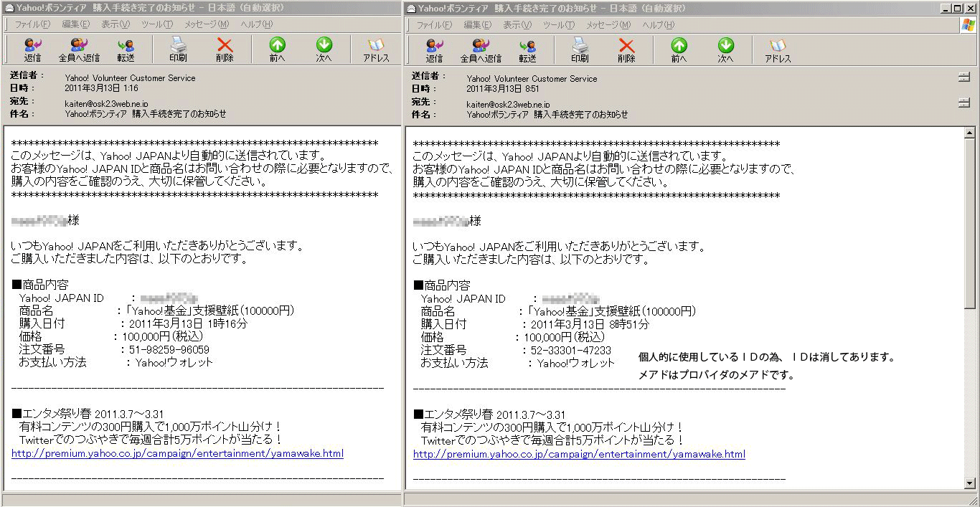Image resolution: width=980 pixels, height=507 pixels.
Task: Click Forward (転送) icon in left window
Action: [x=126, y=50]
